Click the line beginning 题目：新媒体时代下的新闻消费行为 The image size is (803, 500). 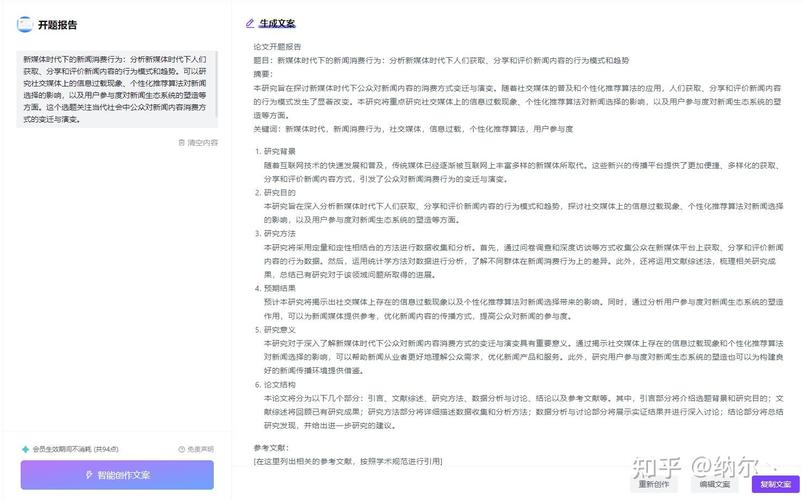coord(441,60)
